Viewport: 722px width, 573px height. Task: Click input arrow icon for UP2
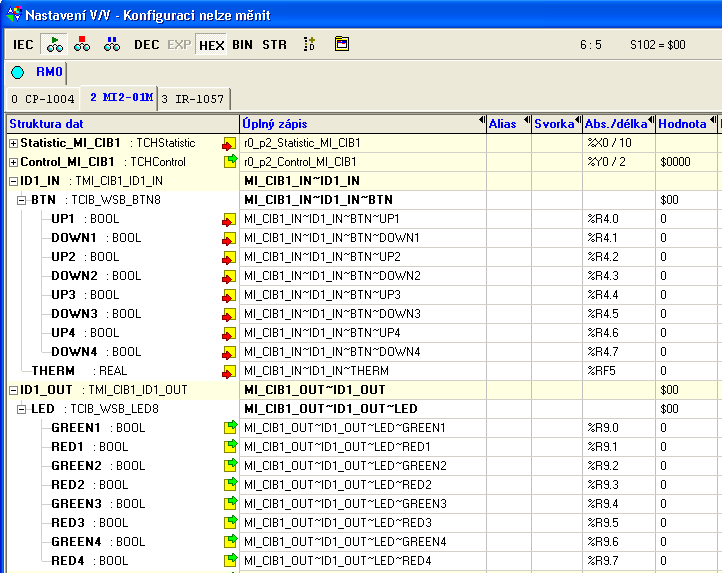[229, 257]
